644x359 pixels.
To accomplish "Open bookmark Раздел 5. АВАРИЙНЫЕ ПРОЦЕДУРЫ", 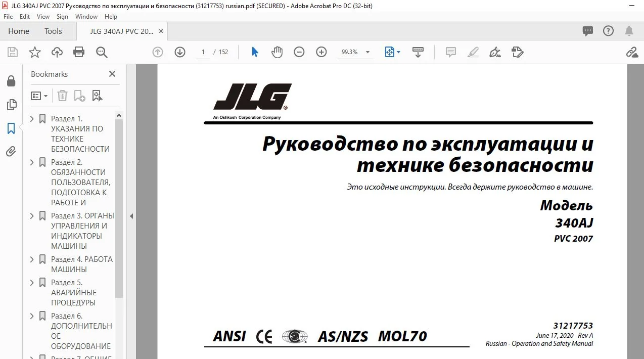I will [x=74, y=292].
